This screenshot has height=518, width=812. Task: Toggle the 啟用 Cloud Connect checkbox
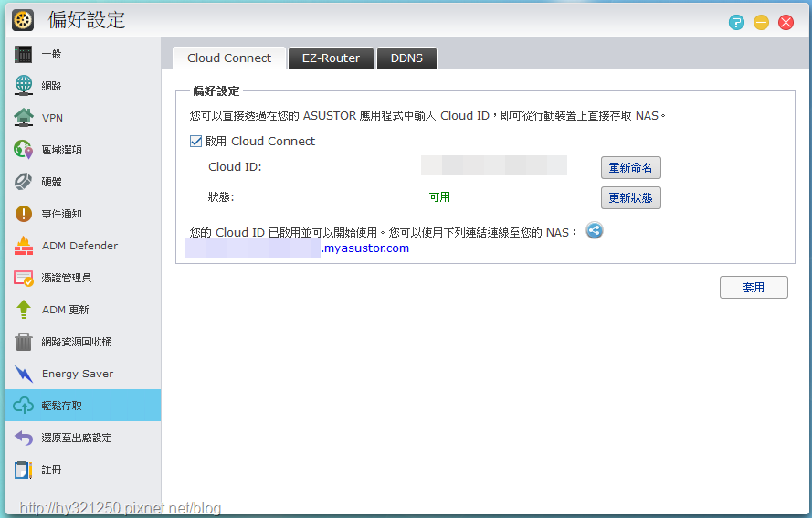pyautogui.click(x=195, y=142)
